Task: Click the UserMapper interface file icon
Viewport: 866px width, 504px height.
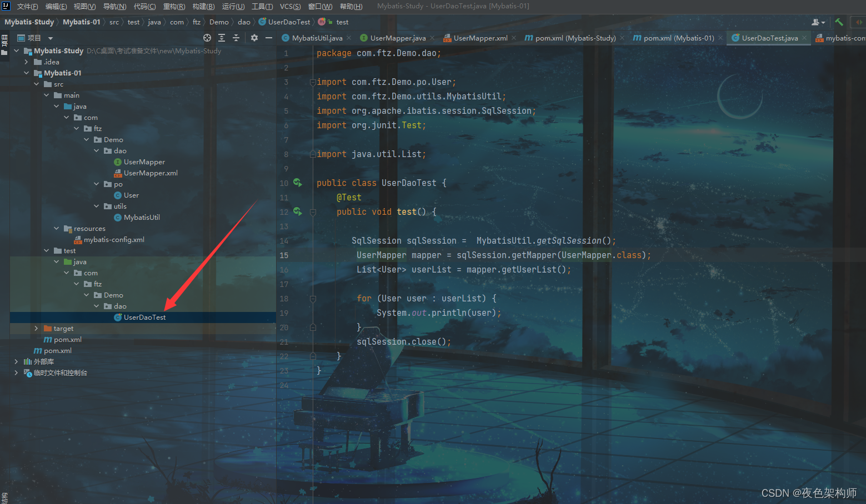Action: [x=118, y=162]
